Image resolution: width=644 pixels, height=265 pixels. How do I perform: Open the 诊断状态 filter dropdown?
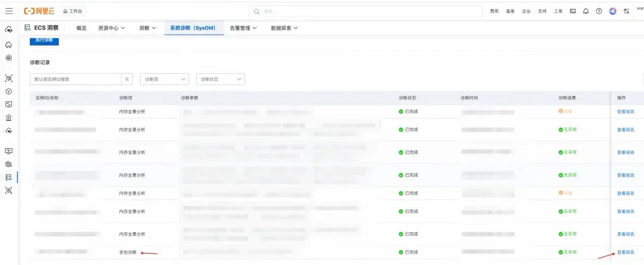coord(221,79)
